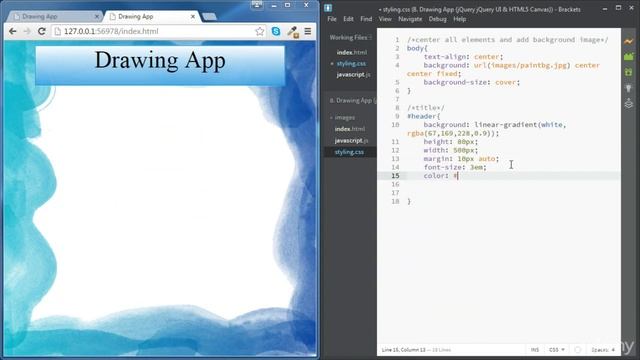Viewport: 640px width, 360px height.
Task: Toggle the INS insert mode indicator
Action: coord(534,350)
